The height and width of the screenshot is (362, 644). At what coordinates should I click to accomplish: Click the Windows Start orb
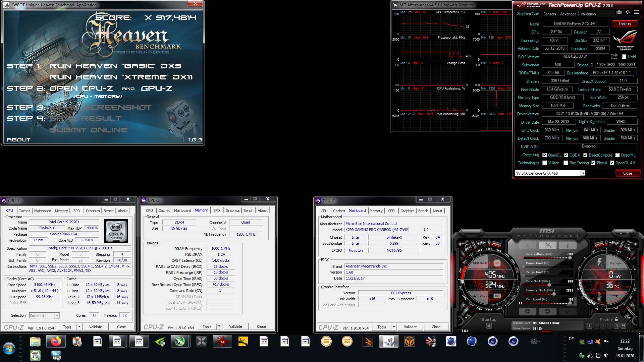pyautogui.click(x=9, y=348)
